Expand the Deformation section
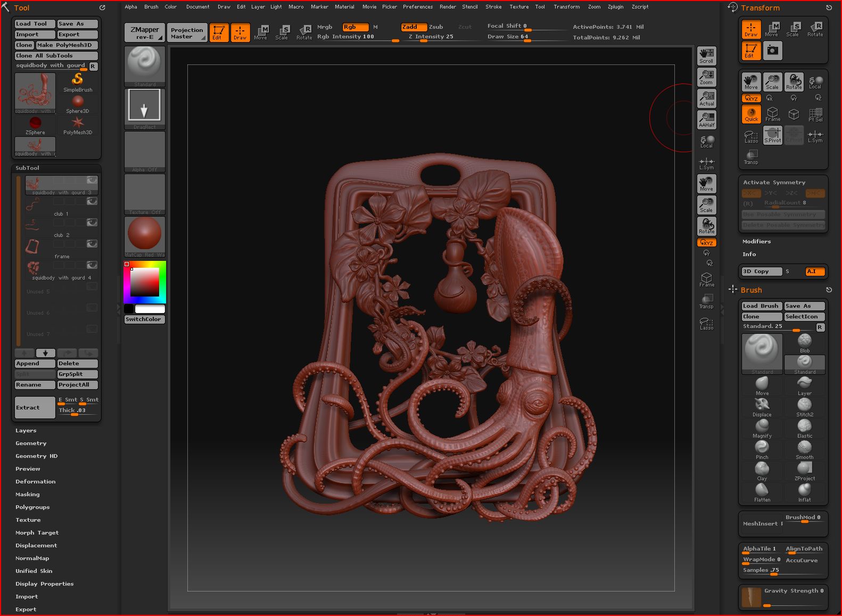Image resolution: width=842 pixels, height=616 pixels. [x=35, y=481]
